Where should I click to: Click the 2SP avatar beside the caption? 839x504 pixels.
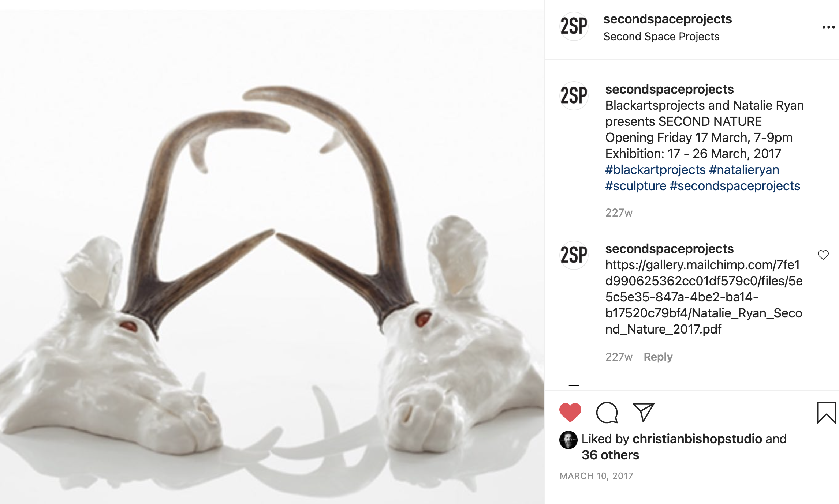[574, 96]
